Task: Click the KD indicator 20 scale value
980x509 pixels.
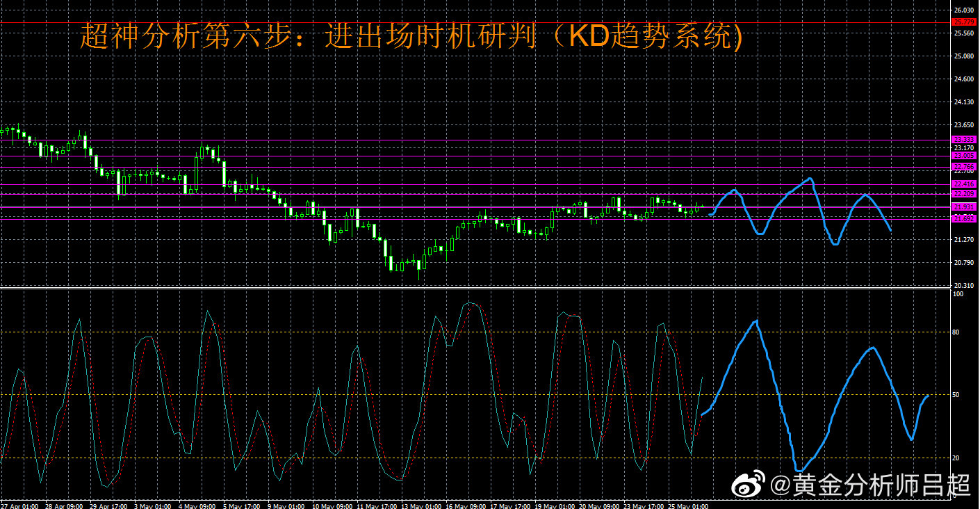Action: click(x=957, y=458)
